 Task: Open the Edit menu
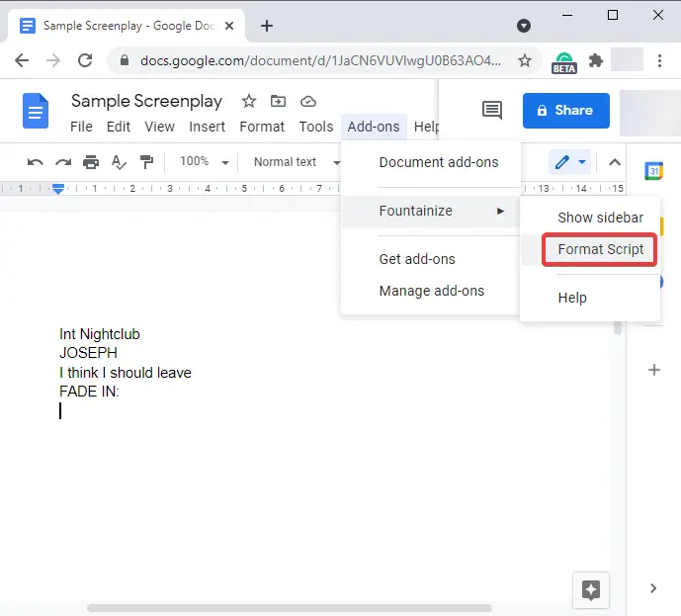(119, 127)
